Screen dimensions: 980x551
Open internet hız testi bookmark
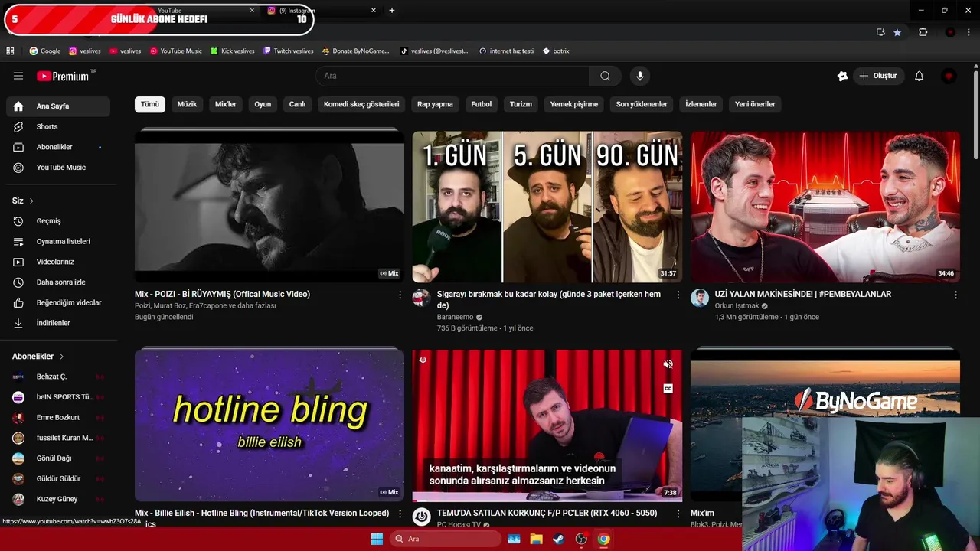click(506, 51)
